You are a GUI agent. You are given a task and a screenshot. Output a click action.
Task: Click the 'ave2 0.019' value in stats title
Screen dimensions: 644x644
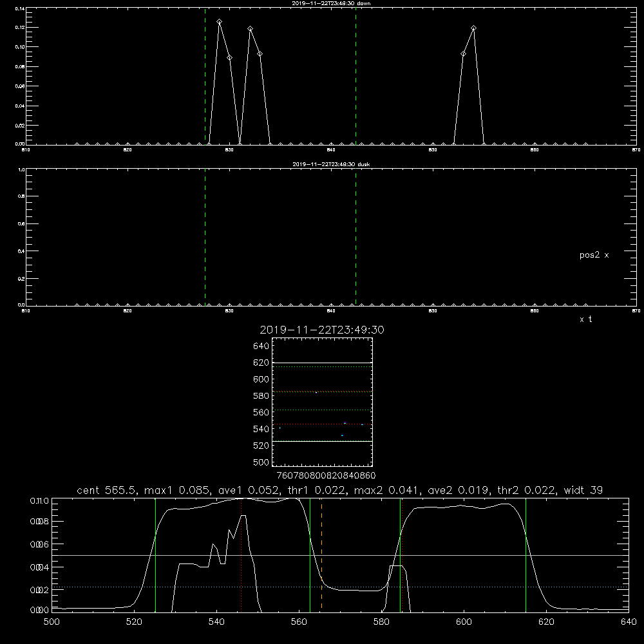coord(457,490)
